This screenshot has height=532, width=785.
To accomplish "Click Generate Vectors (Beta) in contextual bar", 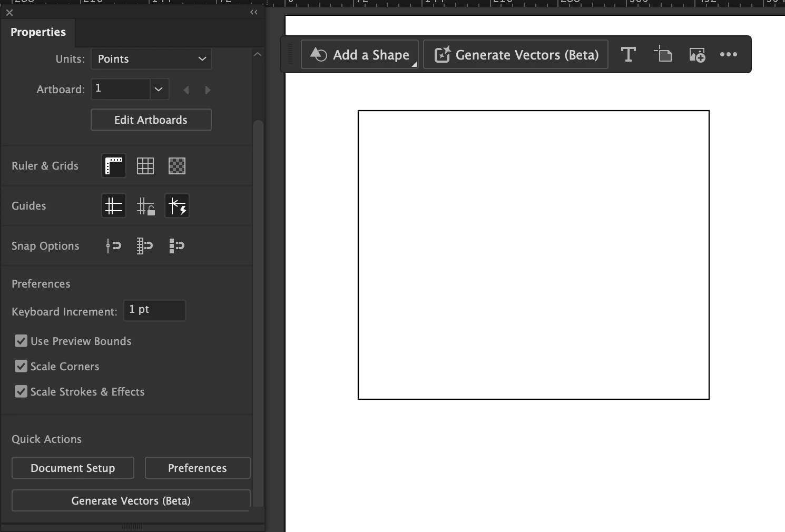I will [x=516, y=54].
